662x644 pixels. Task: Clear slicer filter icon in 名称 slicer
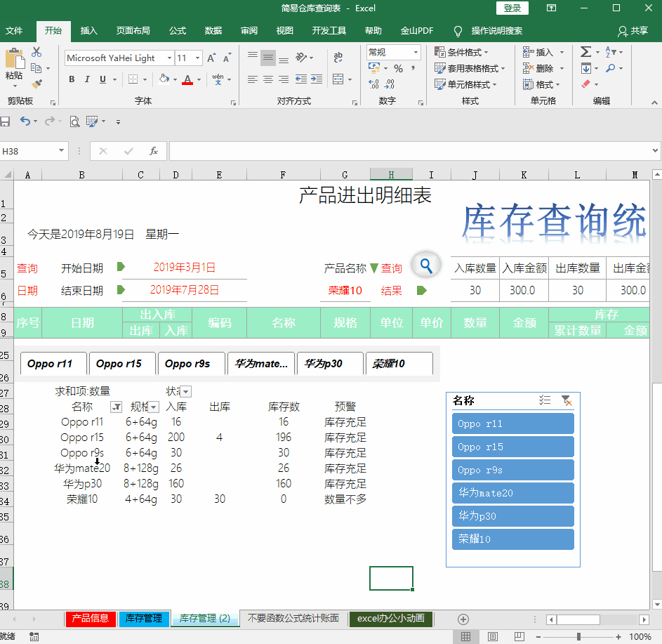[567, 400]
